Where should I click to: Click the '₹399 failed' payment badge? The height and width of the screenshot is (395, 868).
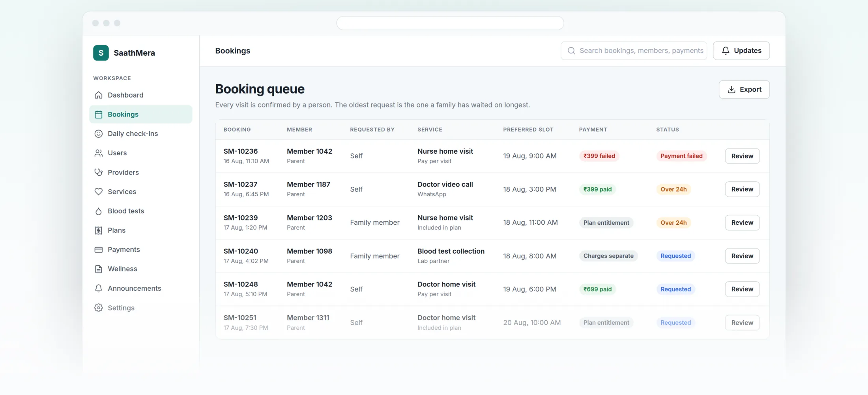tap(599, 156)
